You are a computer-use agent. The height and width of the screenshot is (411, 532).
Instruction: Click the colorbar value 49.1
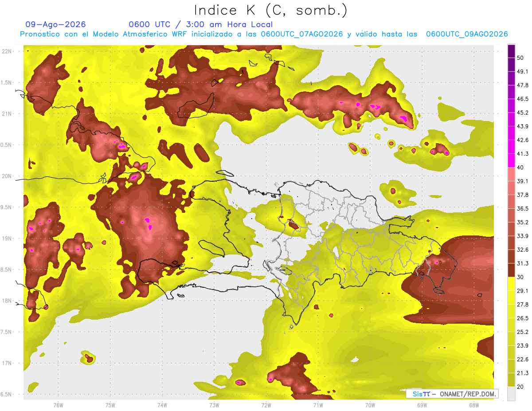tap(523, 71)
